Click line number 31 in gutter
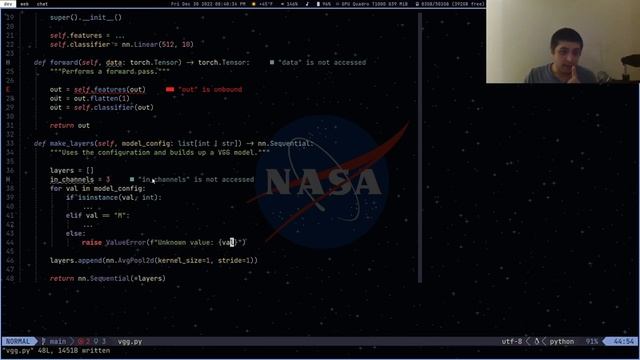This screenshot has height=360, width=640. (x=10, y=125)
